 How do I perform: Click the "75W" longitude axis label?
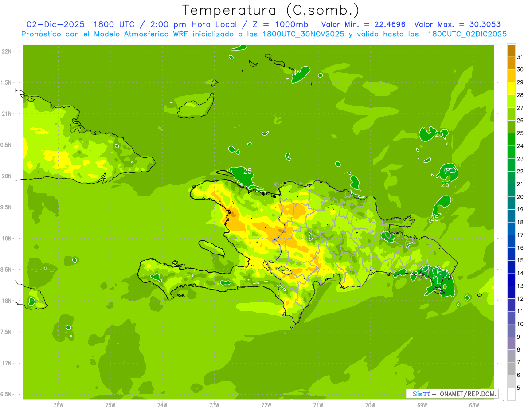(x=110, y=405)
